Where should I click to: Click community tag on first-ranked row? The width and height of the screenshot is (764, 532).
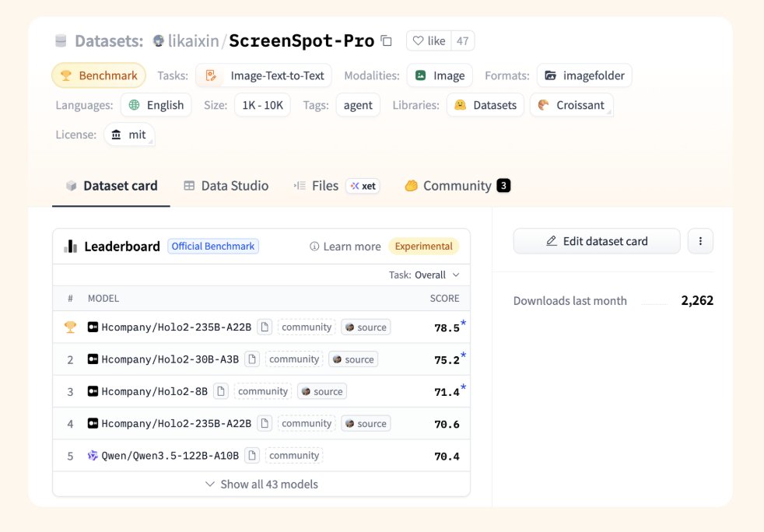click(307, 327)
